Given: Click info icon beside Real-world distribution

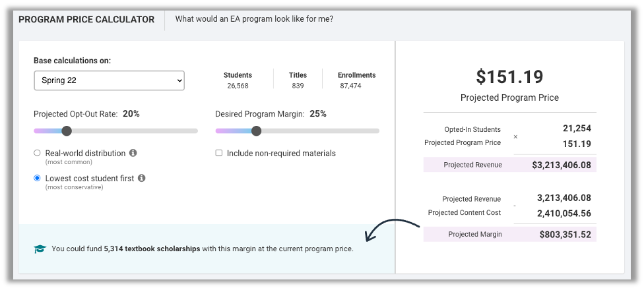Looking at the screenshot, I should tap(133, 153).
